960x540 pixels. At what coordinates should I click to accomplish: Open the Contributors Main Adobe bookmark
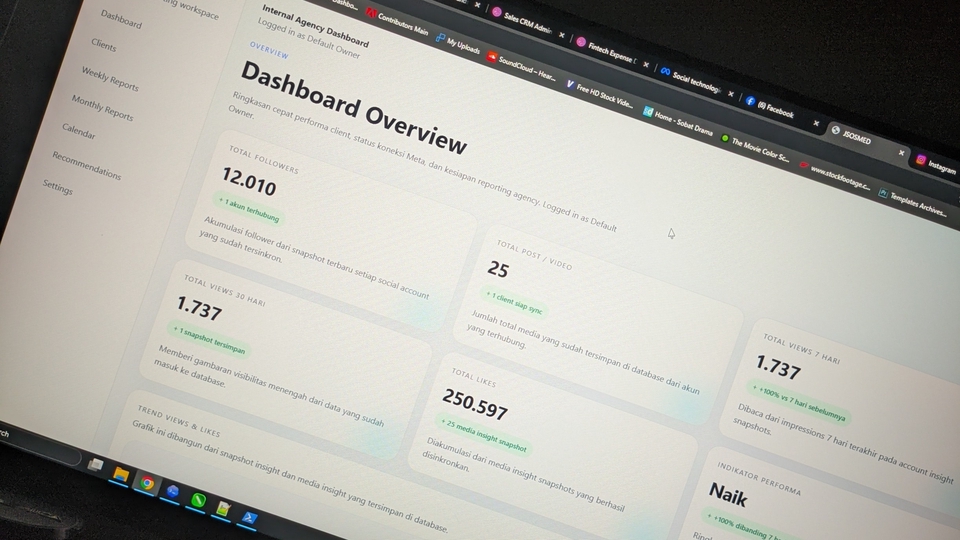coord(397,21)
